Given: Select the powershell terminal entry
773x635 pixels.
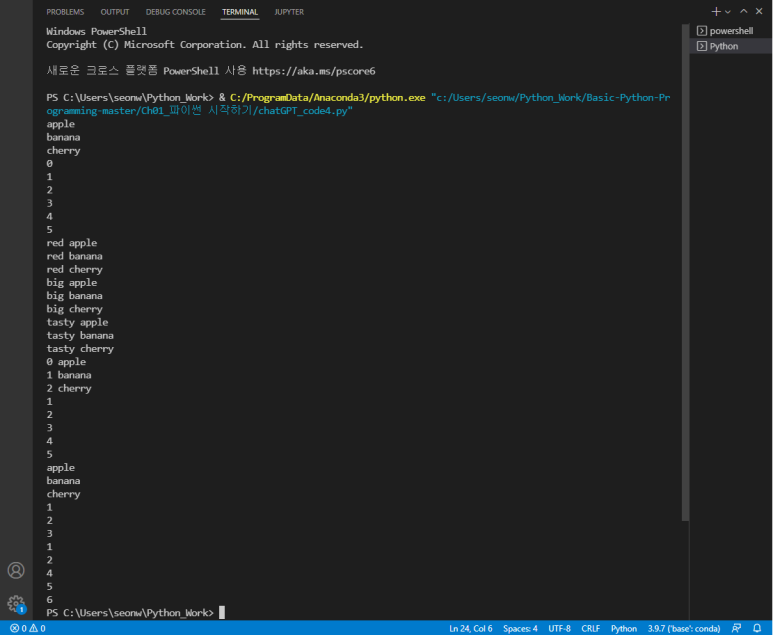Looking at the screenshot, I should point(731,31).
